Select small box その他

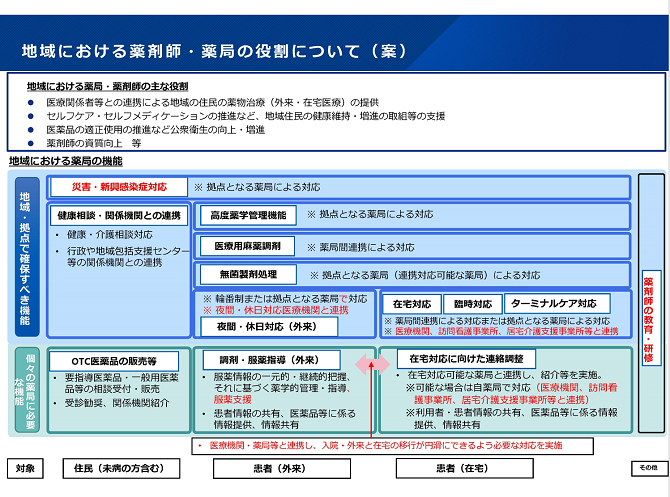pos(648,468)
